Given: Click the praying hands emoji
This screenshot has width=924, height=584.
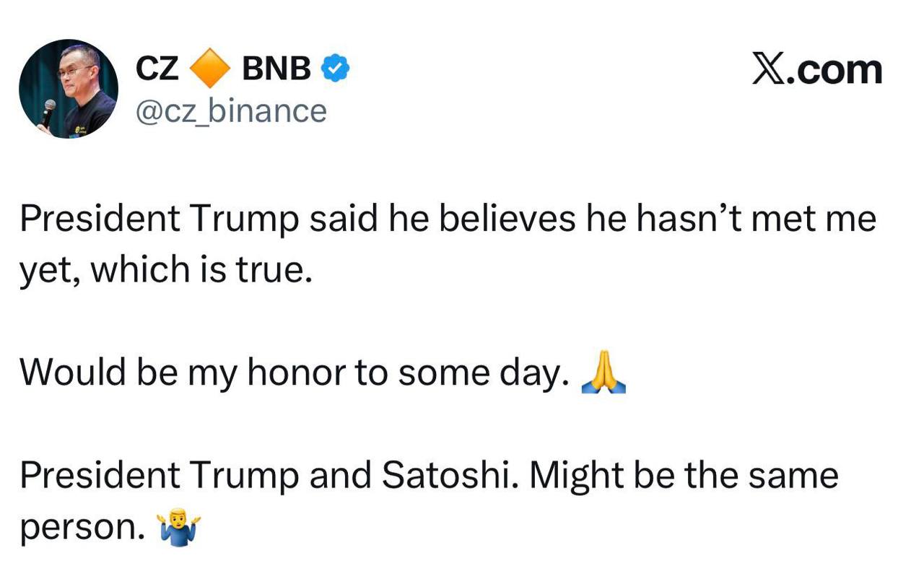Looking at the screenshot, I should (603, 375).
